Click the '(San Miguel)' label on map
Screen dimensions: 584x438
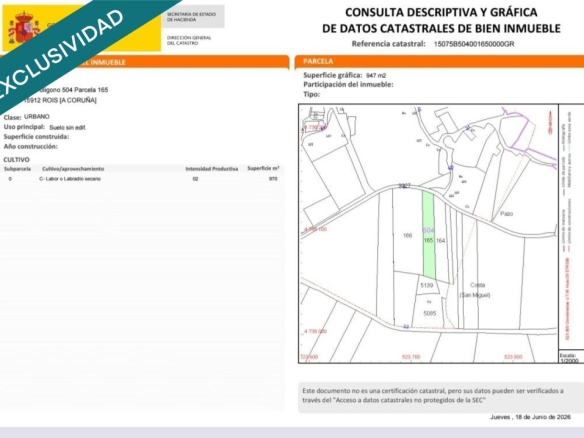click(475, 295)
